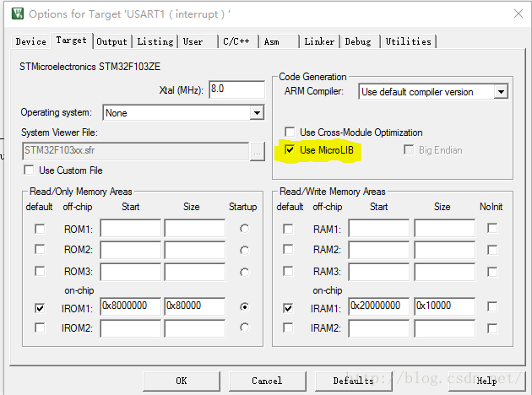The image size is (532, 395).
Task: Enable Use Cross-Module Optimization
Action: (290, 132)
